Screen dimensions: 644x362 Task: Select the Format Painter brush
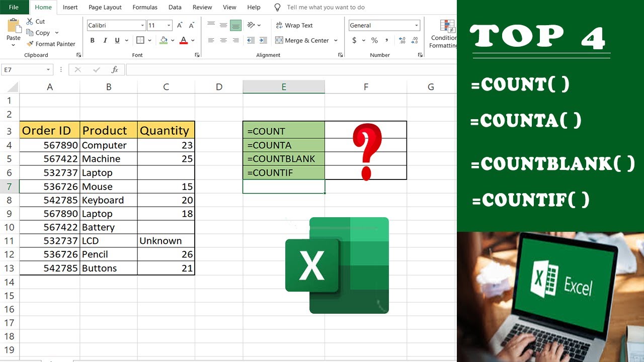click(30, 44)
